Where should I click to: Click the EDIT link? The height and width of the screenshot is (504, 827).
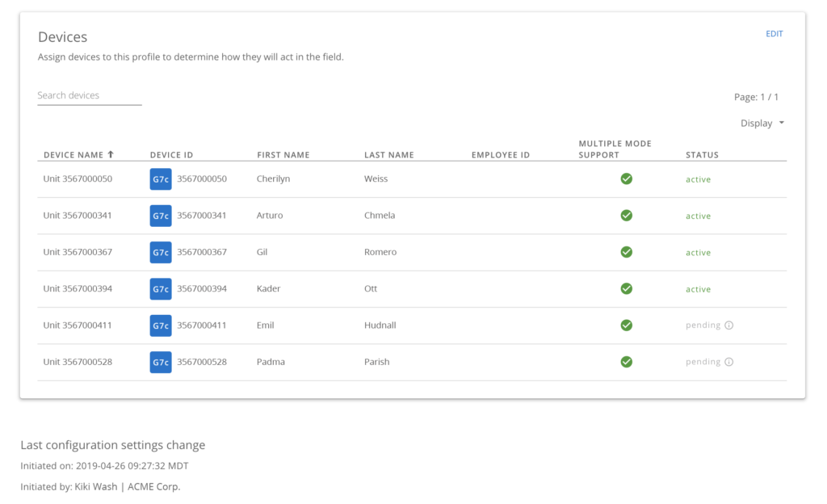(x=774, y=34)
